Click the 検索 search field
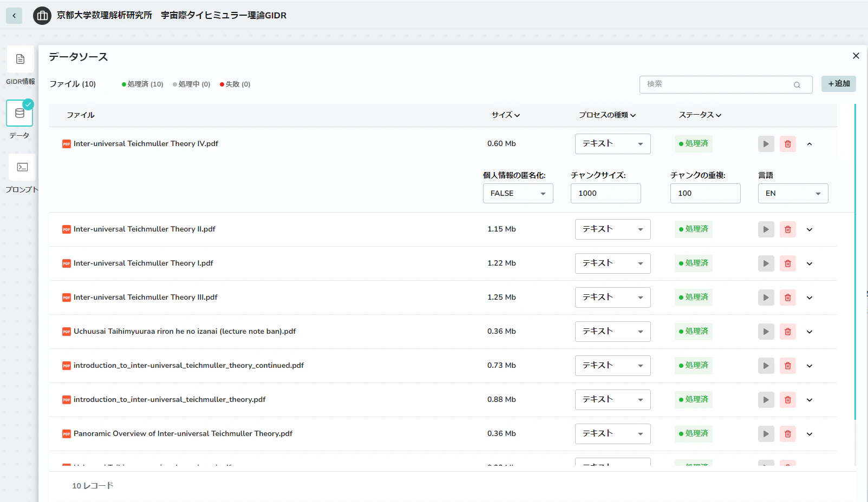Screen dimensions: 868x502 click(726, 84)
